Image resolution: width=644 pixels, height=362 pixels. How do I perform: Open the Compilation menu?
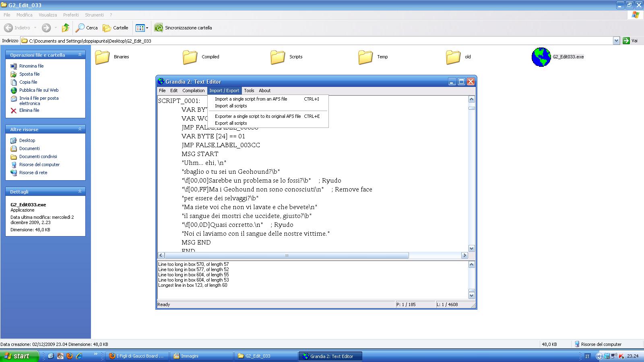[x=194, y=90]
